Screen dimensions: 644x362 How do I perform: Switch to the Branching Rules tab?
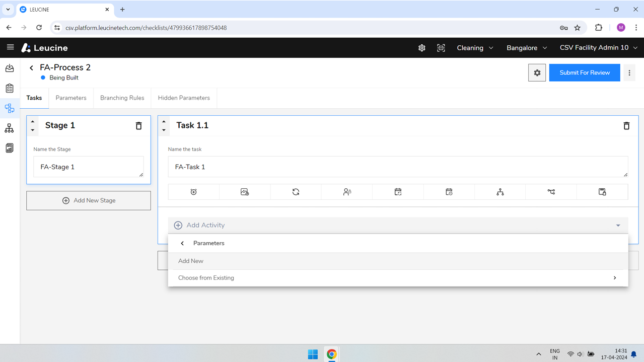point(122,98)
